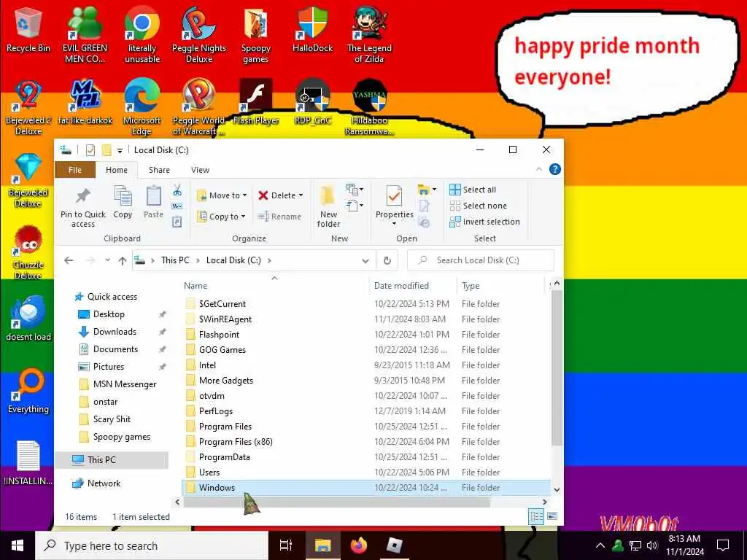The image size is (747, 560).
Task: Click Select none in ribbon
Action: 479,206
